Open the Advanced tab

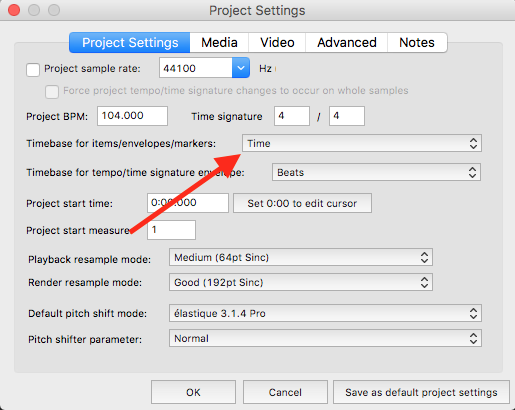tap(347, 42)
